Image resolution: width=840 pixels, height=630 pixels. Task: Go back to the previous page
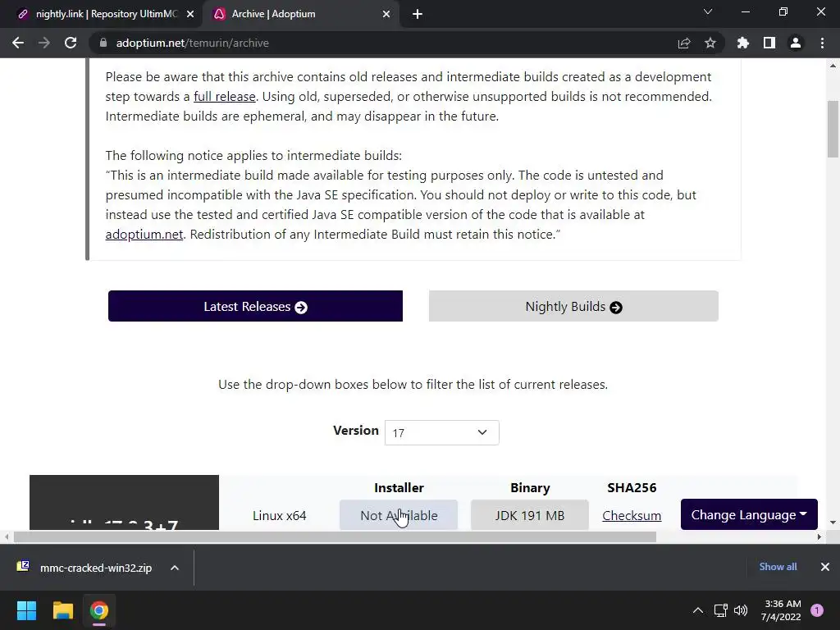[18, 43]
